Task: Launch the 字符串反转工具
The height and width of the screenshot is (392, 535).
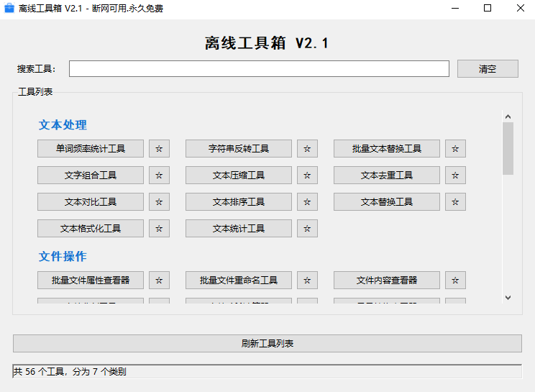Action: click(x=239, y=148)
